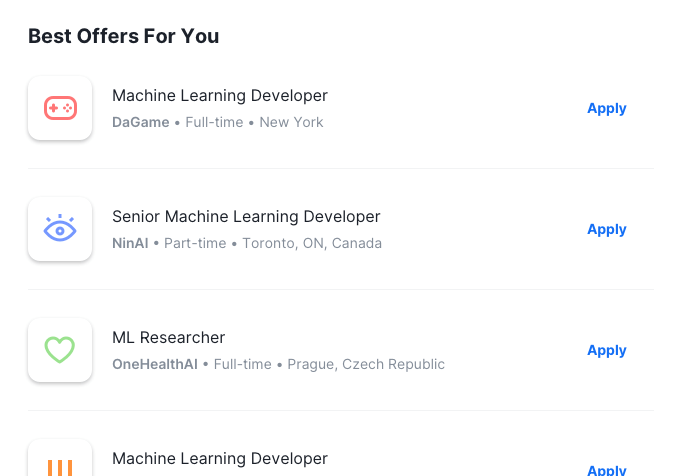Viewport: 676px width, 476px height.
Task: Click the DaGame gamepad logo icon
Action: (x=60, y=108)
